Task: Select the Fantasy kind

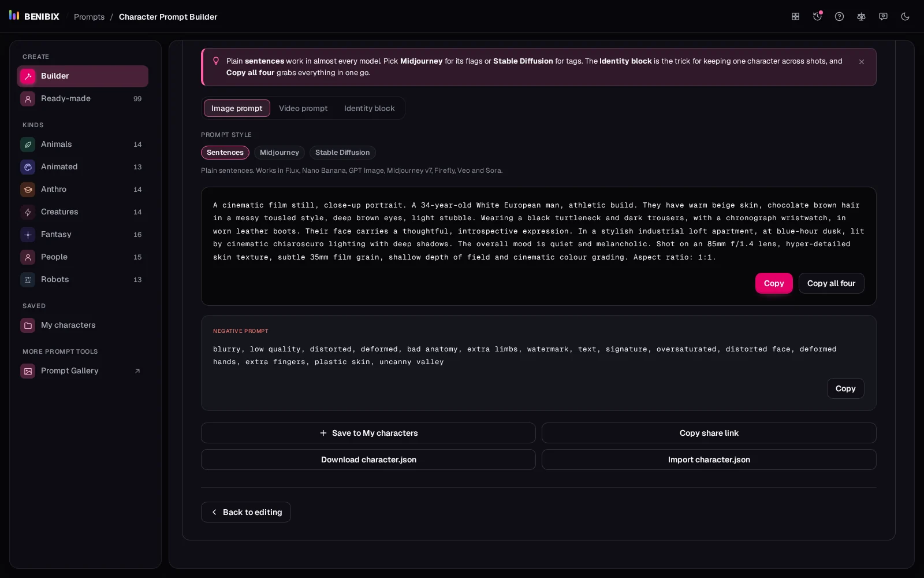Action: 83,235
